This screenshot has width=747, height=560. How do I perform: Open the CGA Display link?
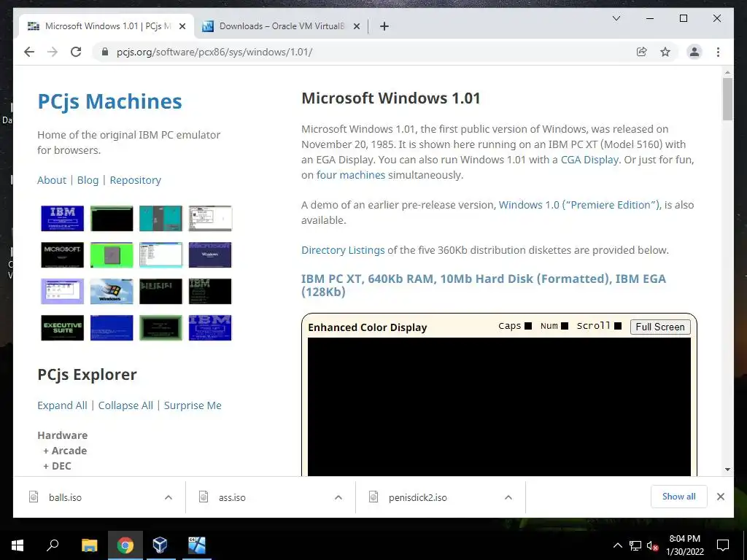pos(589,160)
